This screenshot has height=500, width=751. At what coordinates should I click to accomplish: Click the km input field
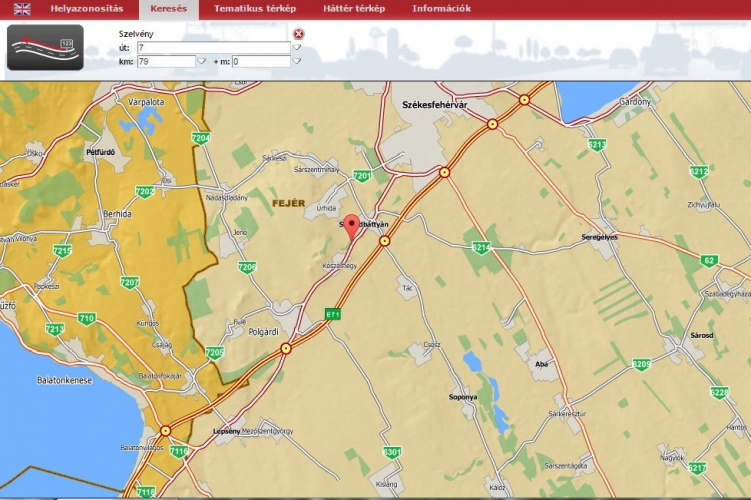[165, 61]
